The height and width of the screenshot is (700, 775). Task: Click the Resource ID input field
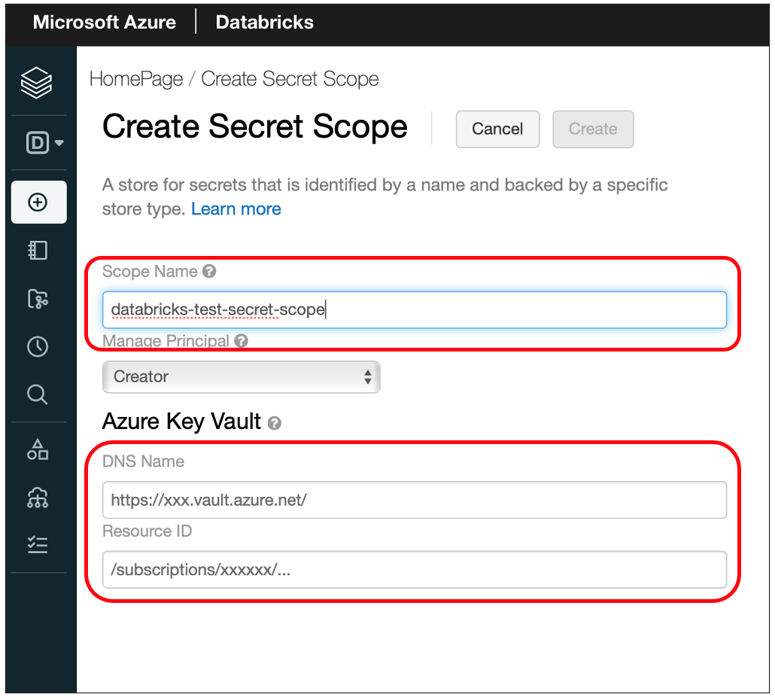click(x=415, y=570)
